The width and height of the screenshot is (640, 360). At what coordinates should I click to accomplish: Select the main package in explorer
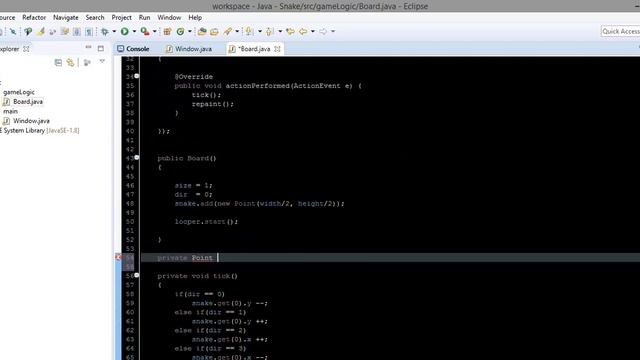tap(10, 111)
